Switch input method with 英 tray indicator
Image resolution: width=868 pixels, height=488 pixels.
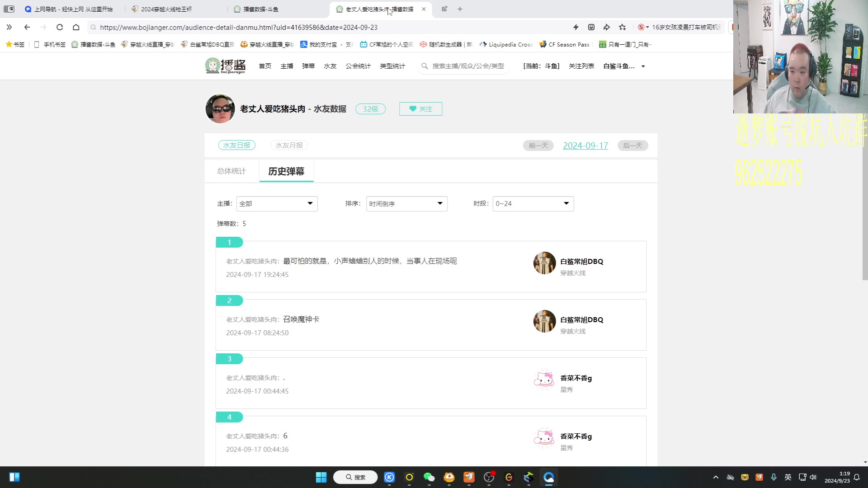click(x=788, y=477)
